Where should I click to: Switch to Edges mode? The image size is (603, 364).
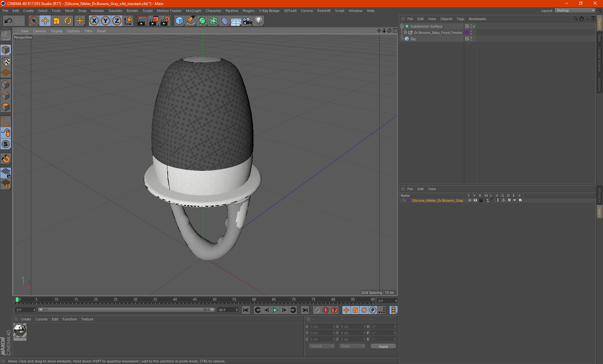[6, 96]
